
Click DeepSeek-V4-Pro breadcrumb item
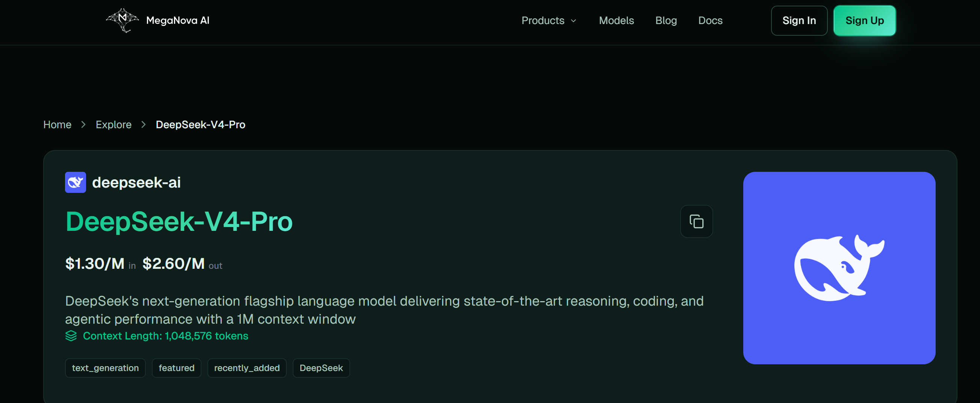coord(201,124)
